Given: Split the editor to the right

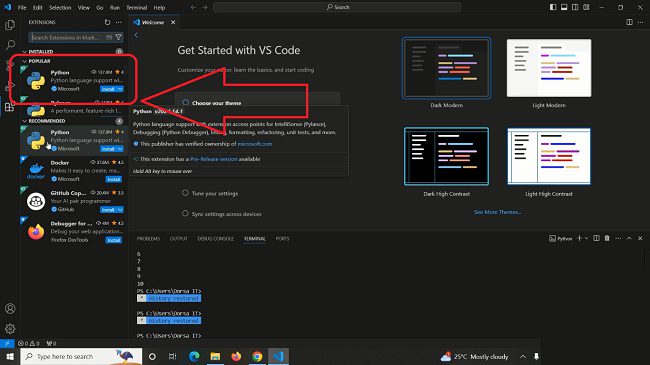Looking at the screenshot, I should click(629, 22).
